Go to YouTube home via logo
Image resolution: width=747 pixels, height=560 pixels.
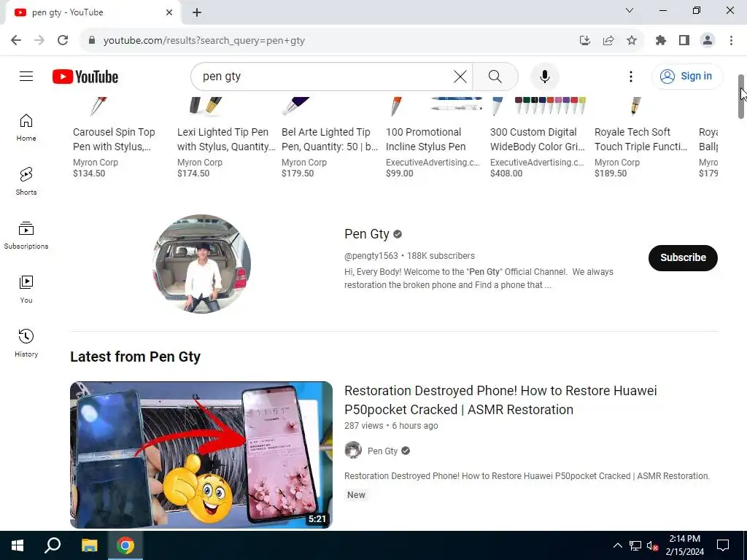pos(85,77)
